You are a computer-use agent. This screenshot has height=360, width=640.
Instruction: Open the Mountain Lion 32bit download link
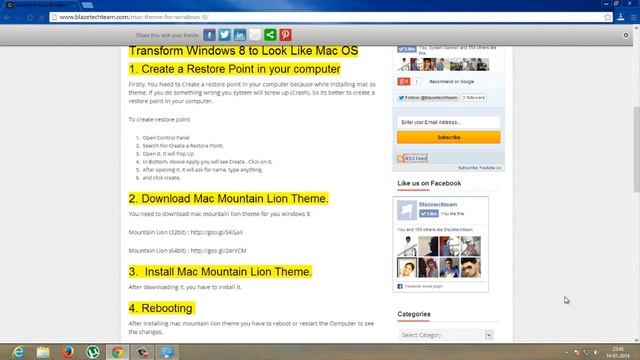coord(217,232)
